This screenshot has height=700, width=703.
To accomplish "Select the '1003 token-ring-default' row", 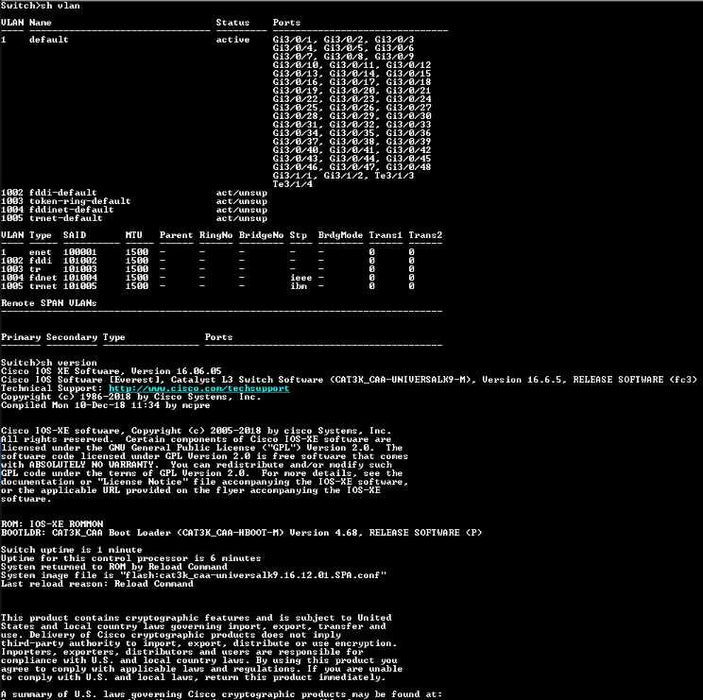I will pyautogui.click(x=134, y=201).
